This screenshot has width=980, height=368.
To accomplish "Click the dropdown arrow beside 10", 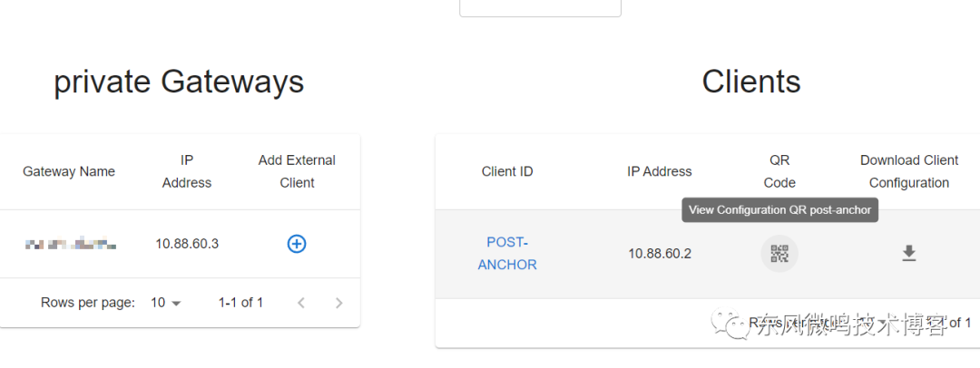I will tap(176, 304).
